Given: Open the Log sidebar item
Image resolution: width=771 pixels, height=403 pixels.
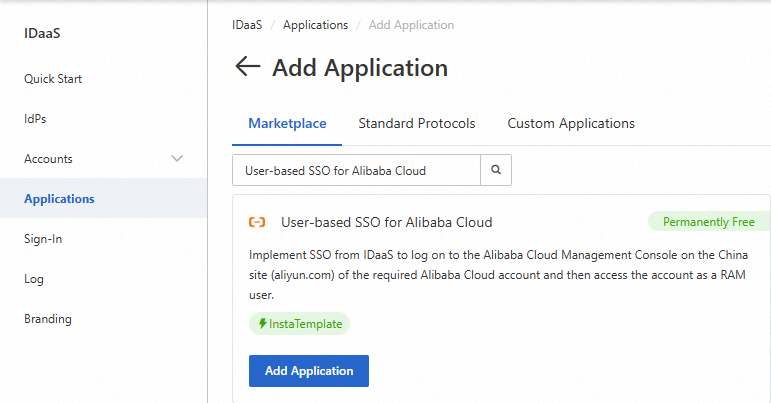Looking at the screenshot, I should pyautogui.click(x=34, y=279).
